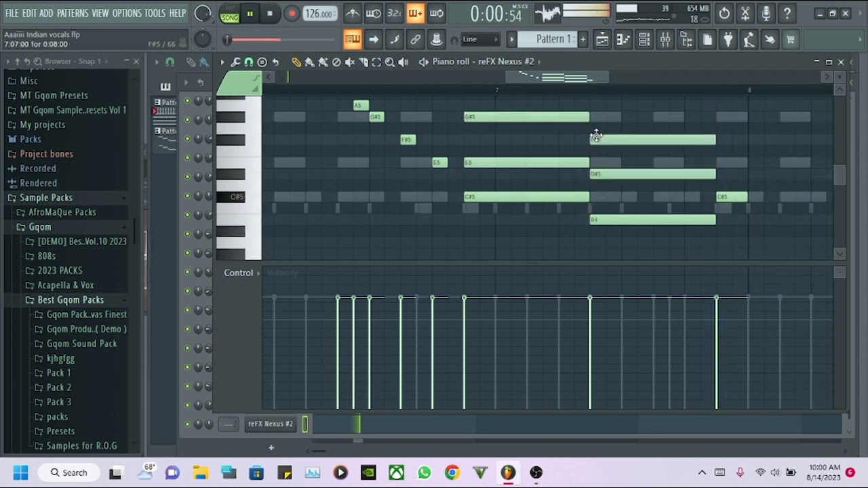The image size is (868, 488).
Task: Click the piano roll stamp chord icon
Action: 262,62
